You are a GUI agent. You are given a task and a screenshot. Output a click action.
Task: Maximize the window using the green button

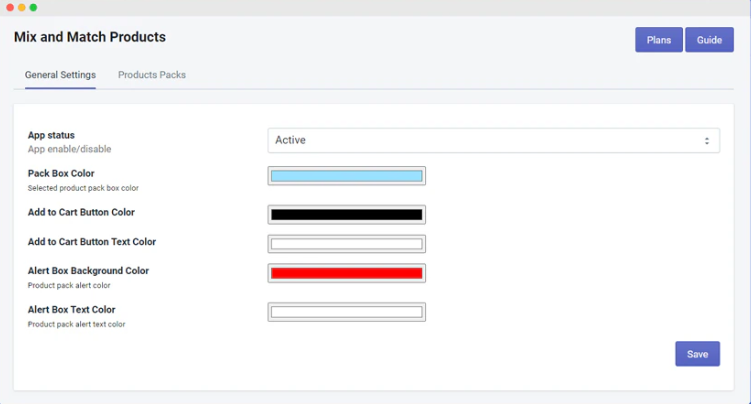point(33,7)
